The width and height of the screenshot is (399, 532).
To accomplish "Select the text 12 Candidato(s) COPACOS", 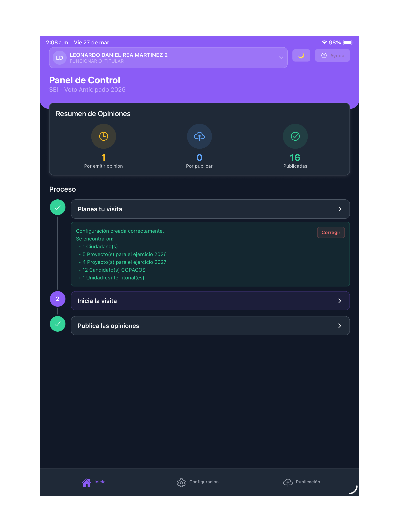I will pyautogui.click(x=114, y=270).
